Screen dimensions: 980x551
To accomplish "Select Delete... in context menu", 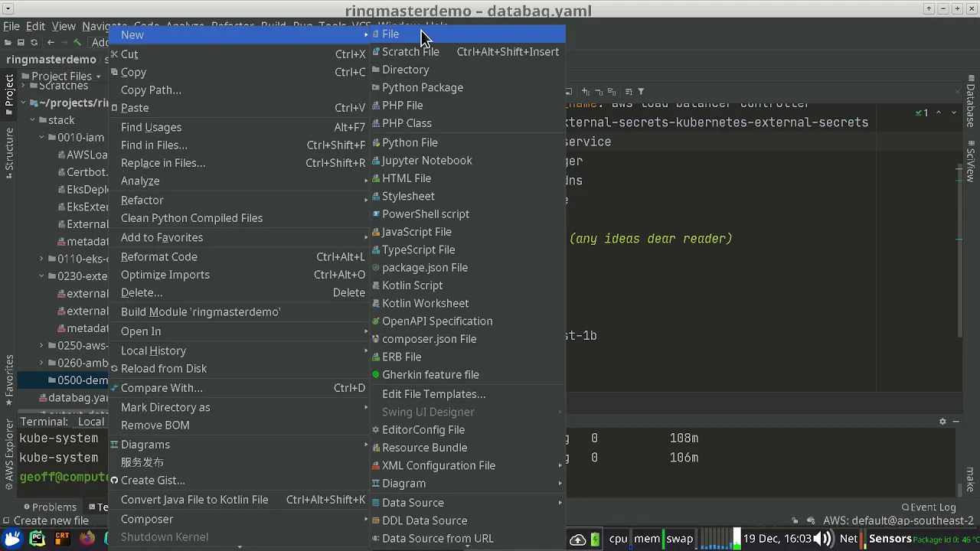I will 240,293.
